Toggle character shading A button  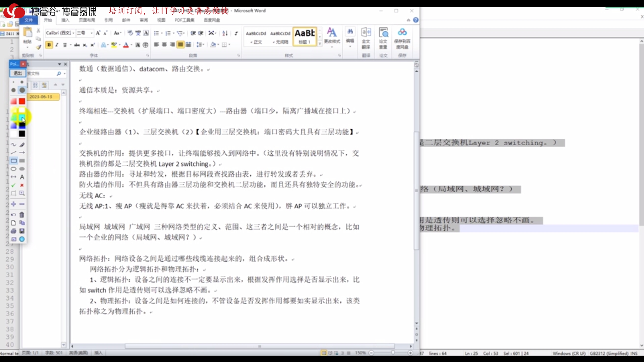pos(138,45)
